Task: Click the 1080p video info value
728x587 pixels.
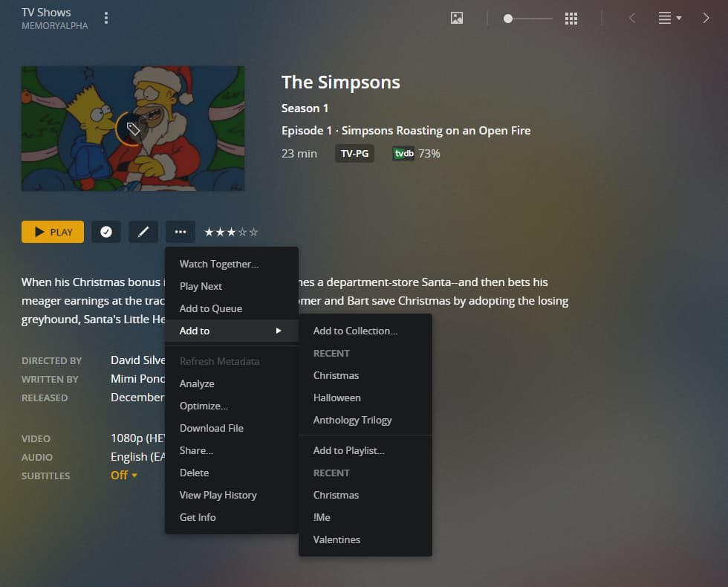Action: click(x=138, y=438)
